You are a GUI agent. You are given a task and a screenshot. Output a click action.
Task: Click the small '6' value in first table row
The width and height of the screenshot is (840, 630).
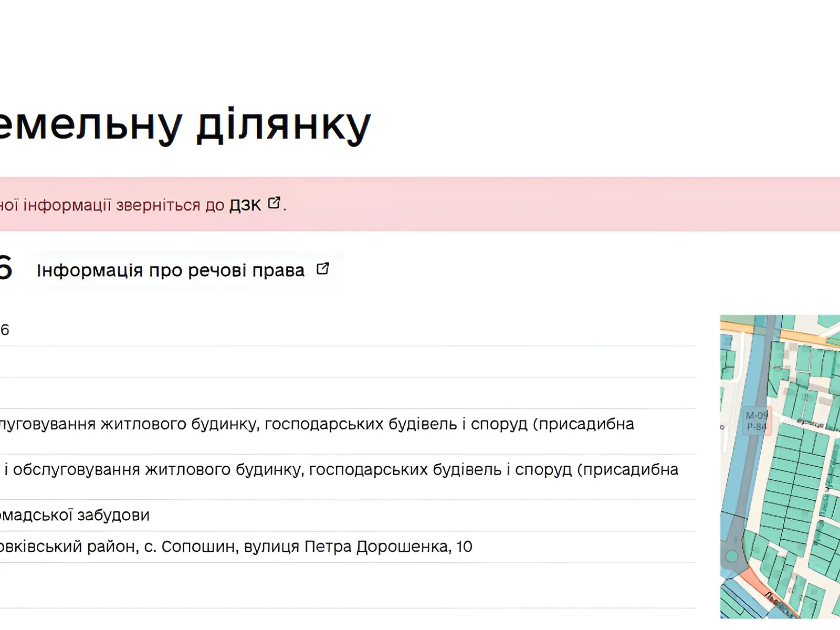pyautogui.click(x=5, y=330)
